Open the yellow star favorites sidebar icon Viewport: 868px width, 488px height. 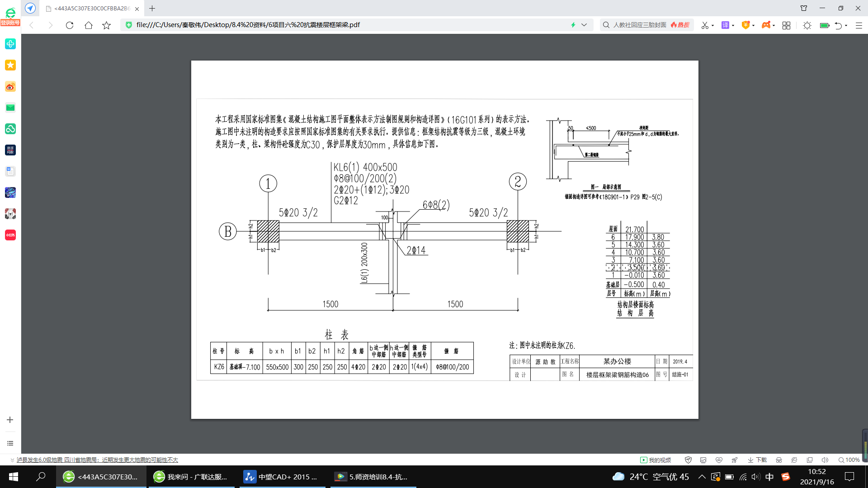(x=10, y=65)
